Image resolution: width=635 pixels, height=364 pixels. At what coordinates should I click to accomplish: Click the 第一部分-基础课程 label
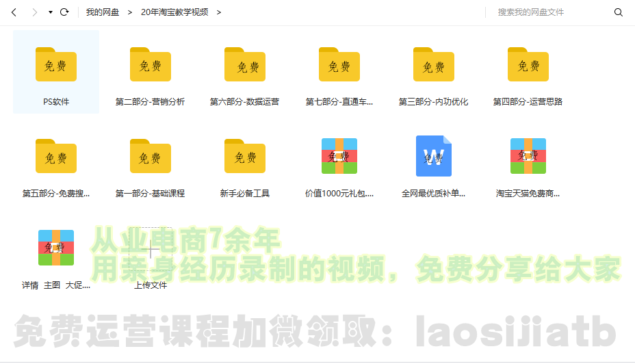(151, 194)
